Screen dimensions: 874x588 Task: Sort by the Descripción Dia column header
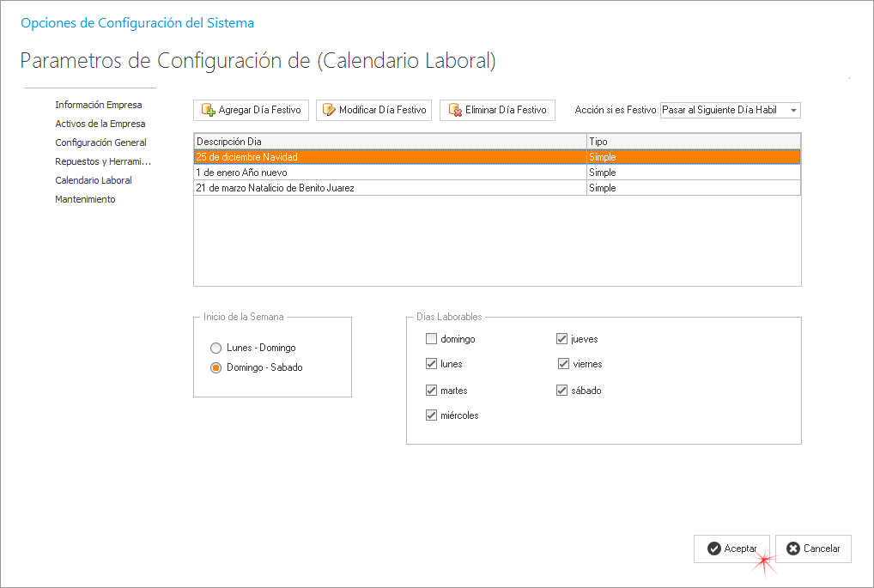click(x=390, y=141)
